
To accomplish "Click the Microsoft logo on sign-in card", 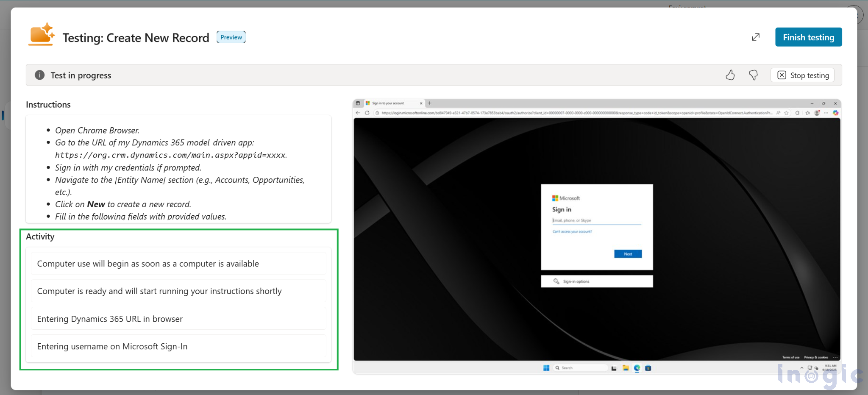I will 566,198.
